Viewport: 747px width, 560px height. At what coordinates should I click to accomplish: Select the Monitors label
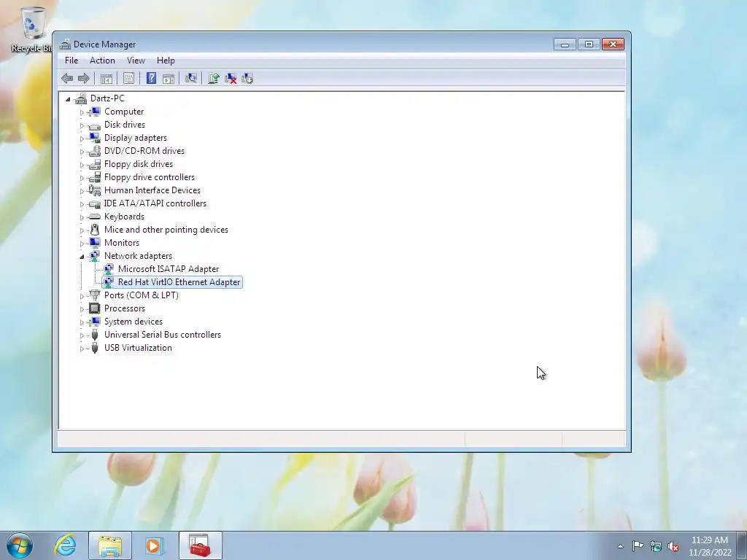click(122, 243)
